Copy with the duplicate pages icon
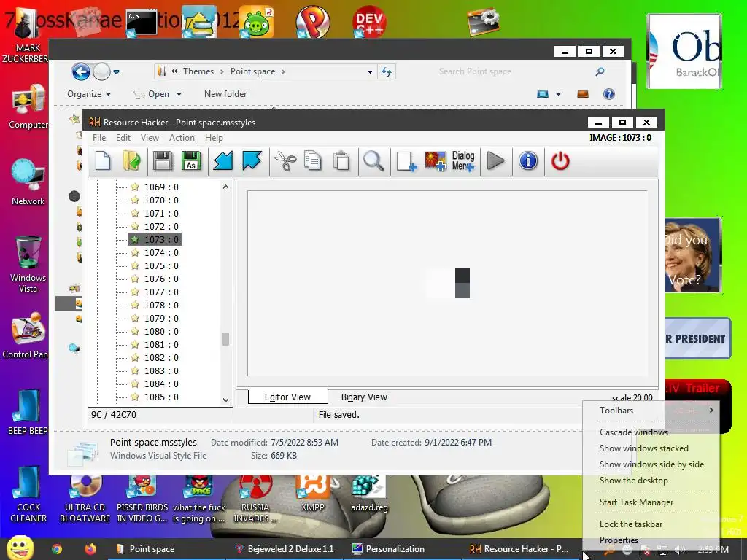 click(x=313, y=161)
